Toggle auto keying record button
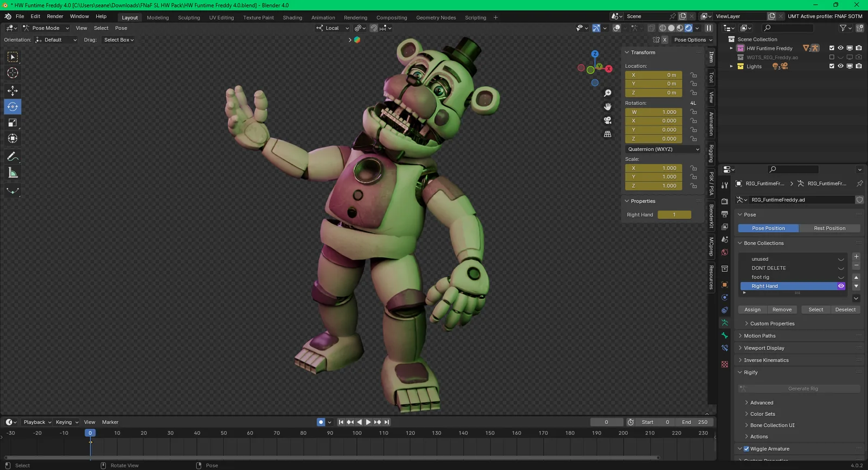This screenshot has width=868, height=470. point(321,422)
